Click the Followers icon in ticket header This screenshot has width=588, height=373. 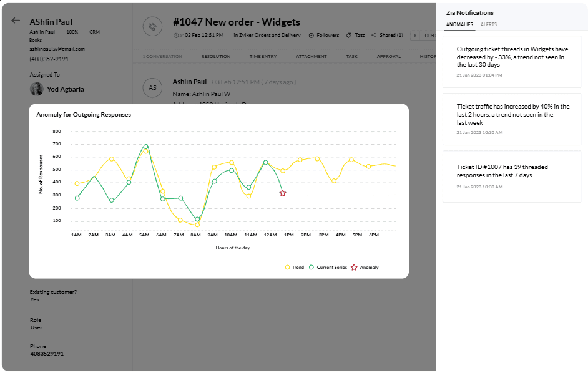(311, 36)
